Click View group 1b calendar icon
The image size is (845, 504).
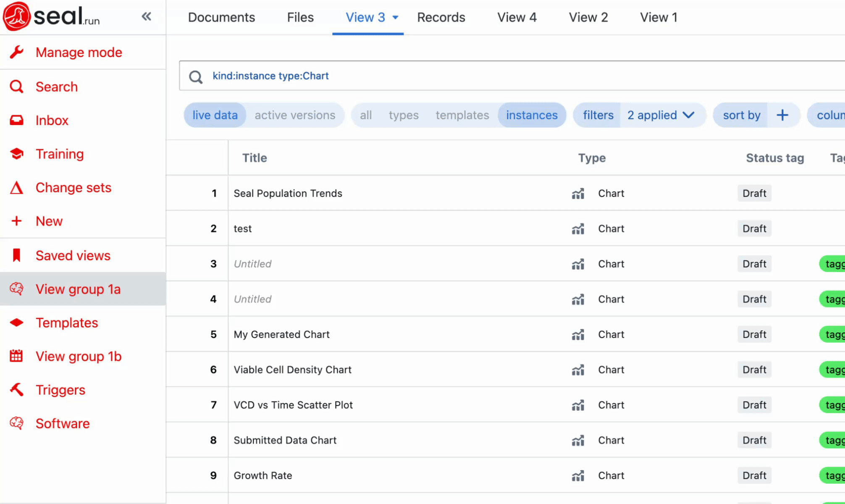pyautogui.click(x=17, y=356)
